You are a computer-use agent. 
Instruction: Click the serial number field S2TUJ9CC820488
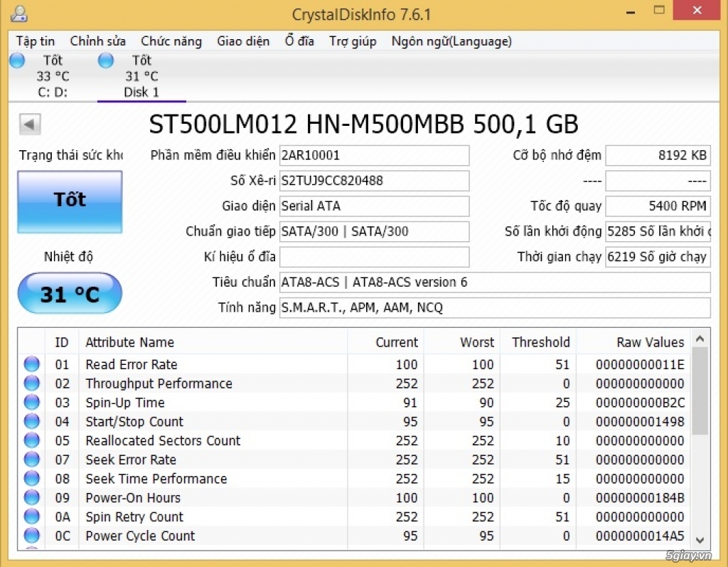pos(374,181)
